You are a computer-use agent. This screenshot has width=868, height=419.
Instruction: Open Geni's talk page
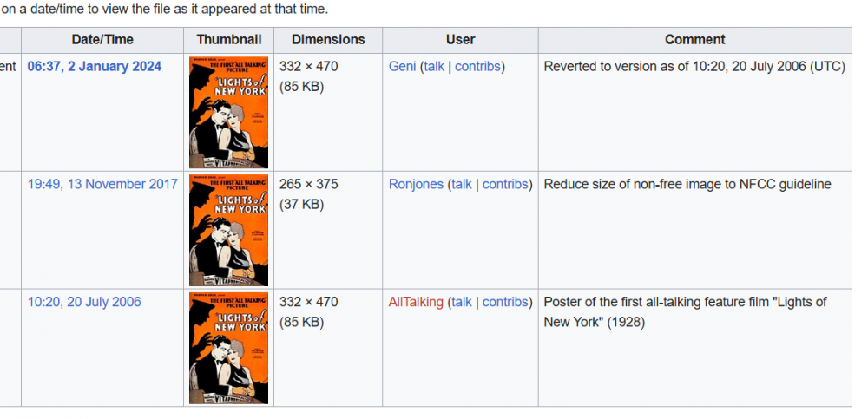click(x=434, y=67)
